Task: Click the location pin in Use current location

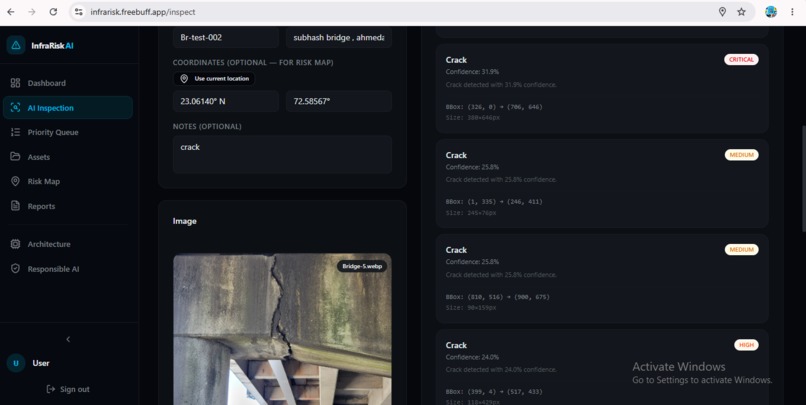Action: coord(184,79)
